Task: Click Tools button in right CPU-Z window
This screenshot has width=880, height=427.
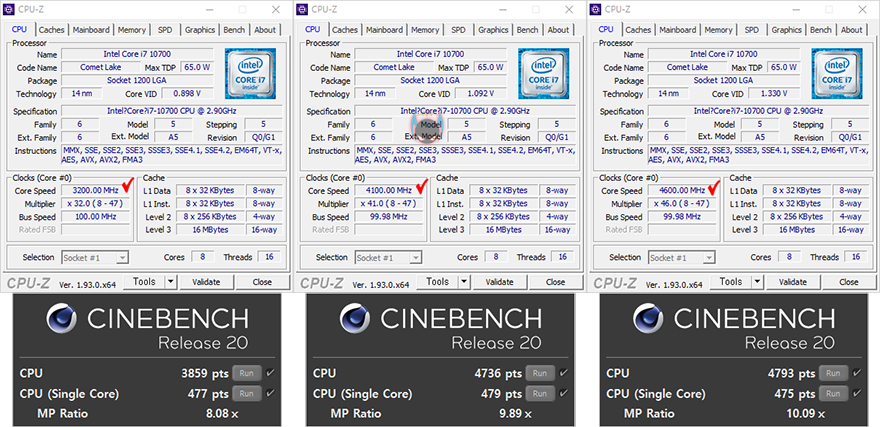Action: tap(731, 282)
